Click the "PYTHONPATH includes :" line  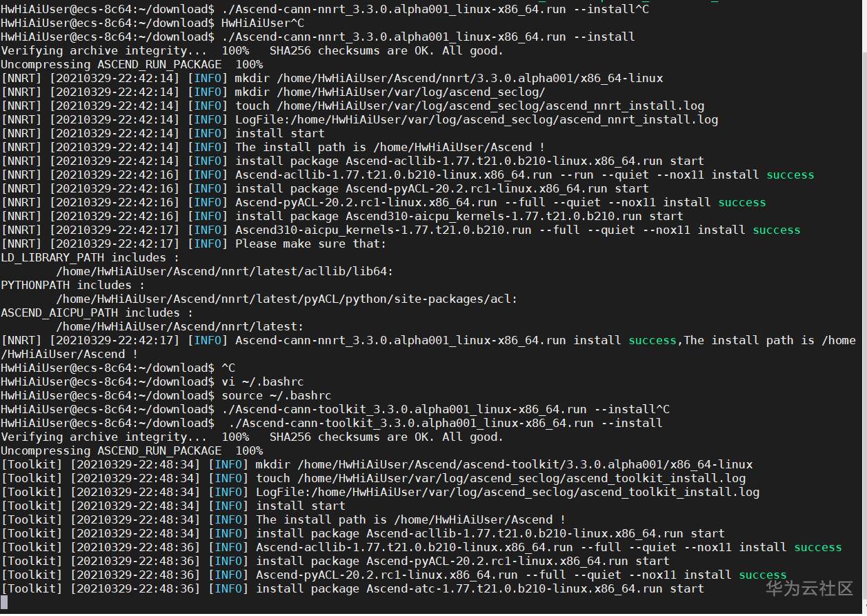pyautogui.click(x=73, y=285)
